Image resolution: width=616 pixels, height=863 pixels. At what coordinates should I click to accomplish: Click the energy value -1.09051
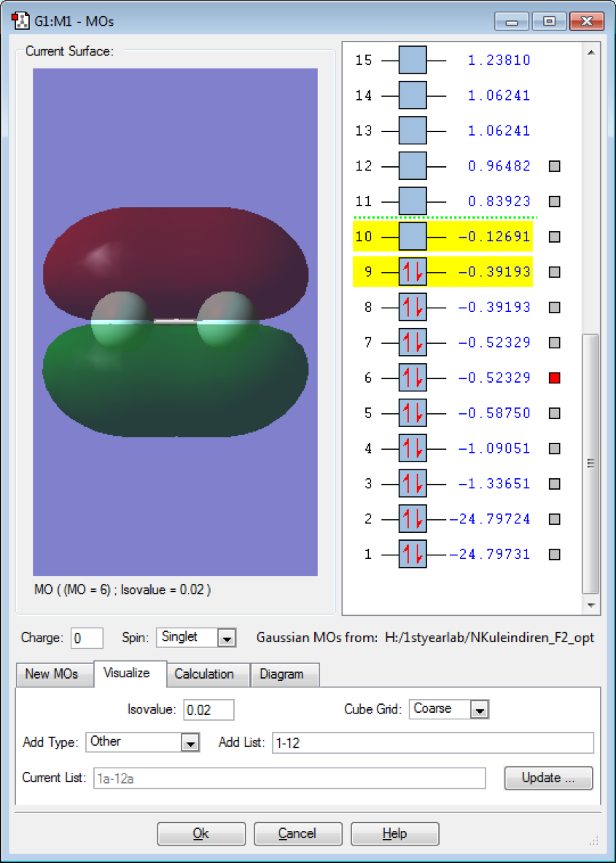[x=494, y=448]
